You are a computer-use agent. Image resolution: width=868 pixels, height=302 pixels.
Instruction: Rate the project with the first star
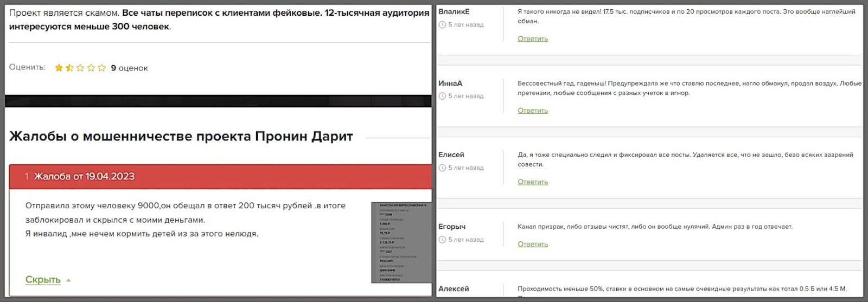tap(59, 68)
